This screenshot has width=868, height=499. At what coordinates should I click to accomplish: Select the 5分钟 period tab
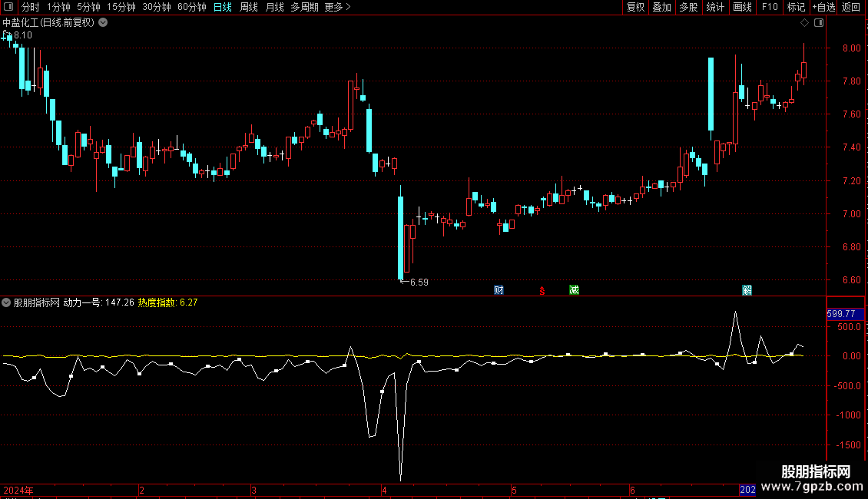point(88,7)
